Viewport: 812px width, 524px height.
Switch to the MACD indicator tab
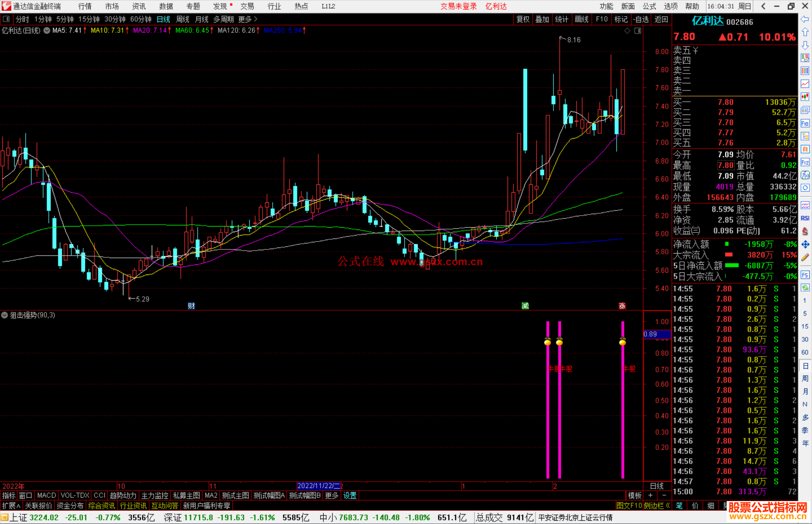pyautogui.click(x=46, y=495)
